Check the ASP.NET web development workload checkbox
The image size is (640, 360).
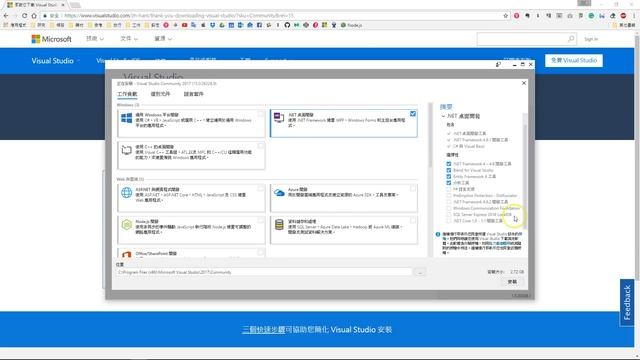pyautogui.click(x=260, y=188)
